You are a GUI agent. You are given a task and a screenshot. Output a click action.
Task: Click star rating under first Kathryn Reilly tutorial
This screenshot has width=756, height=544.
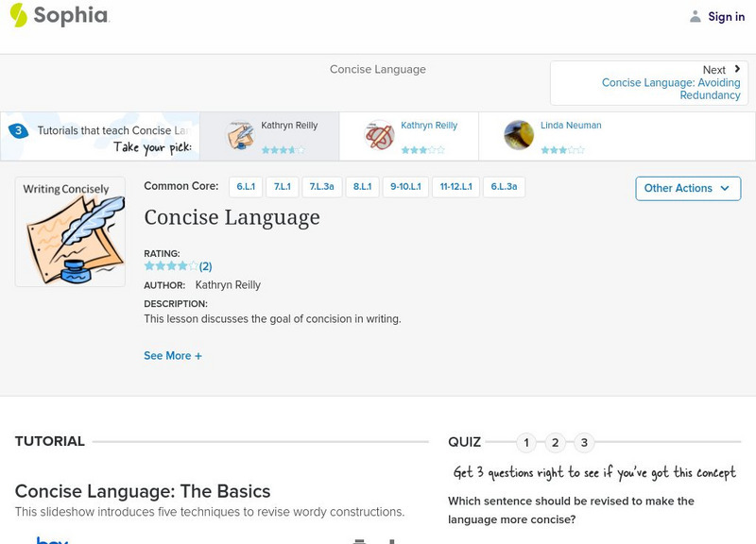coord(283,150)
